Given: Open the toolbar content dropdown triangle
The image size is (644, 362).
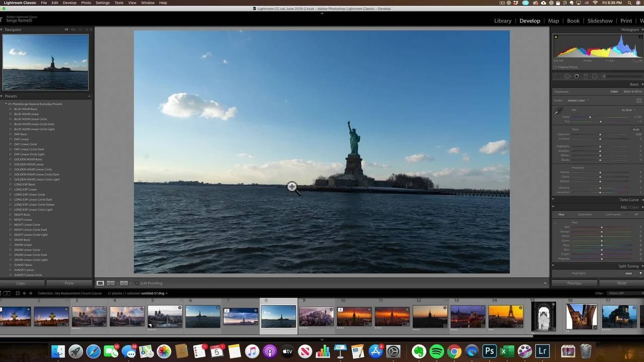Looking at the screenshot, I should pos(545,283).
